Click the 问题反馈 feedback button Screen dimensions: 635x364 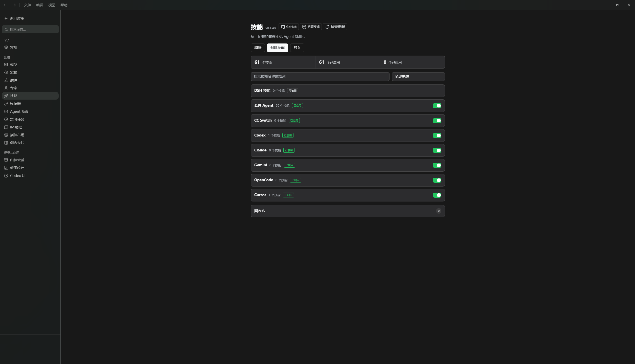coord(311,27)
